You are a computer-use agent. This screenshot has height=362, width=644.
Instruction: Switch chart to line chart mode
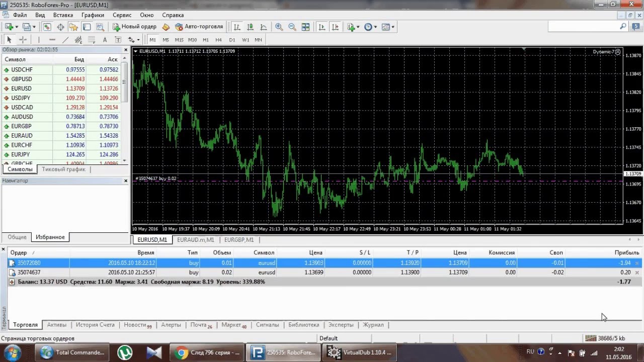click(263, 27)
